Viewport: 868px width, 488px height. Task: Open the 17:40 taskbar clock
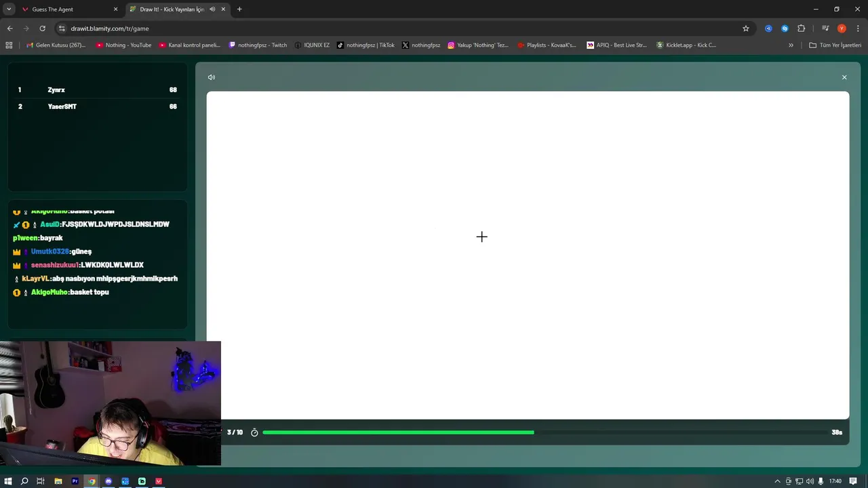pos(835,481)
